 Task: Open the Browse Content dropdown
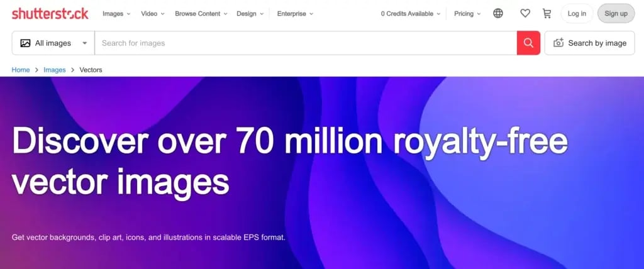click(201, 13)
